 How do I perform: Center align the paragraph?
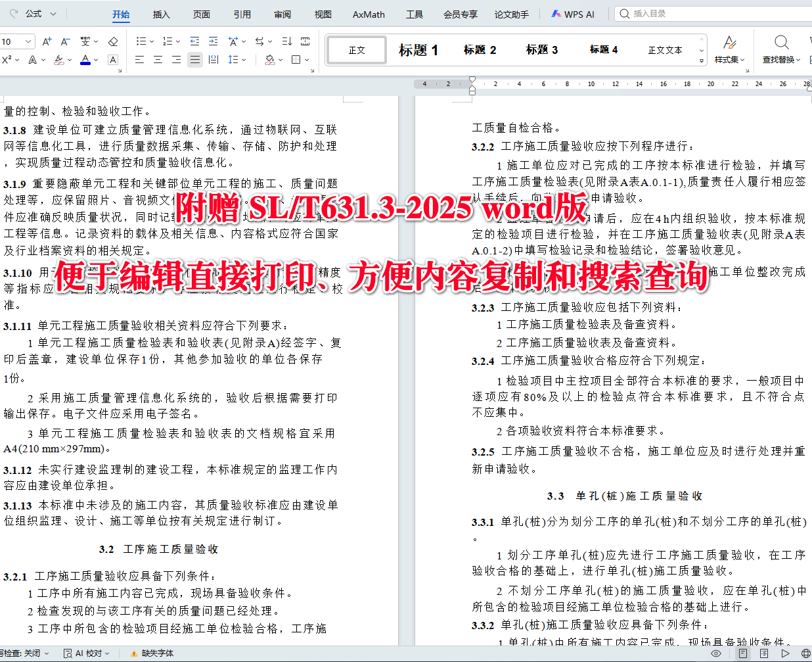(x=158, y=60)
